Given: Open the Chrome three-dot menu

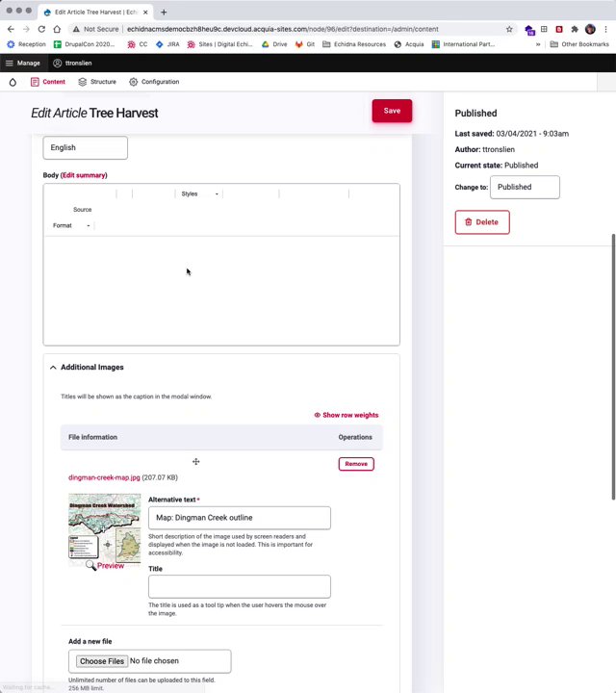Looking at the screenshot, I should [605, 29].
